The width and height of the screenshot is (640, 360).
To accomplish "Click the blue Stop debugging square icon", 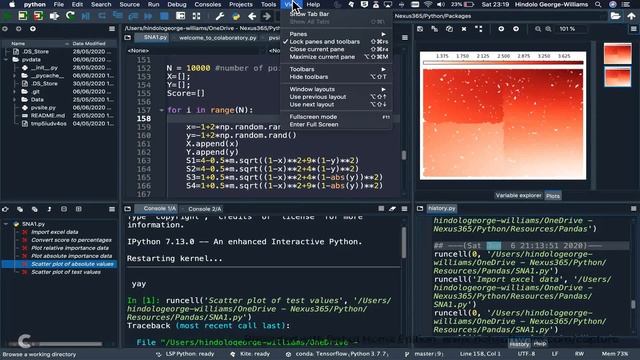I will point(164,16).
